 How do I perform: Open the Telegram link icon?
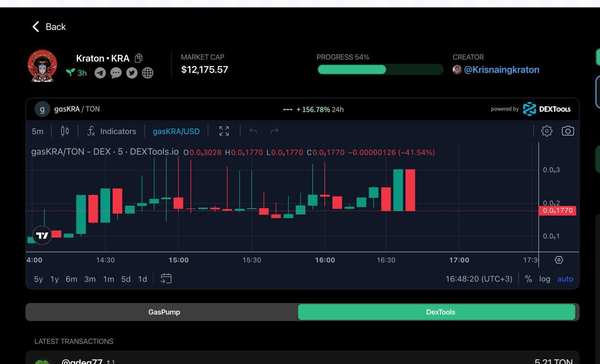100,73
